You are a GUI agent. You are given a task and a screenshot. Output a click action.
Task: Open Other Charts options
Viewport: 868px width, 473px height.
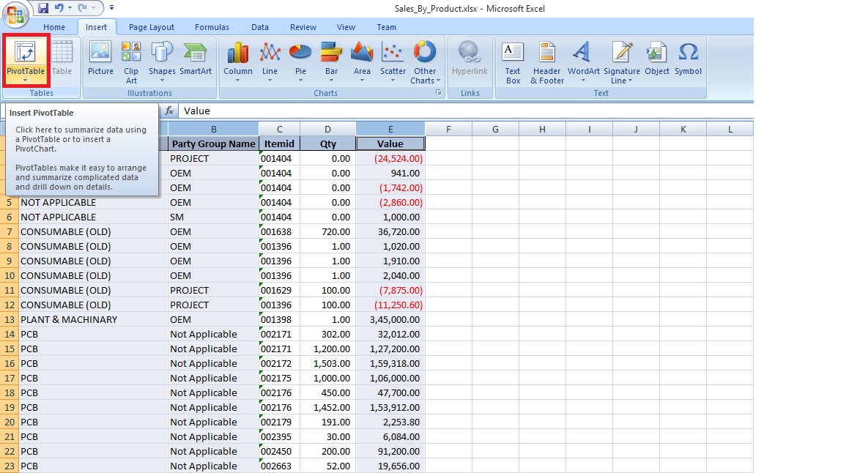point(425,62)
